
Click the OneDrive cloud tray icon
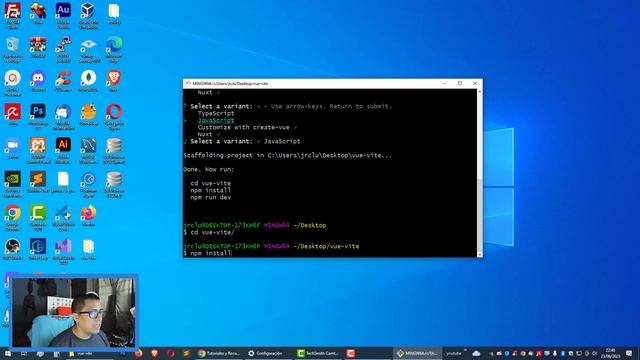[x=476, y=353]
